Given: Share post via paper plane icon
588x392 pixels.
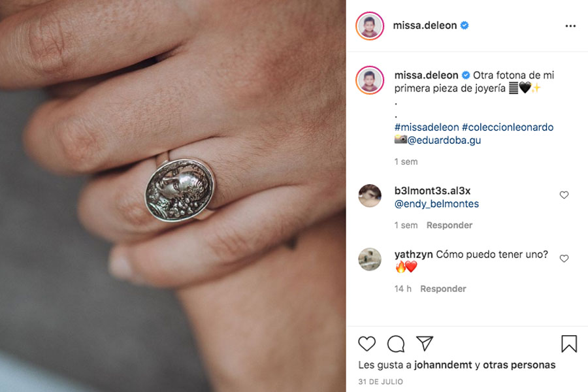Looking at the screenshot, I should coord(425,343).
